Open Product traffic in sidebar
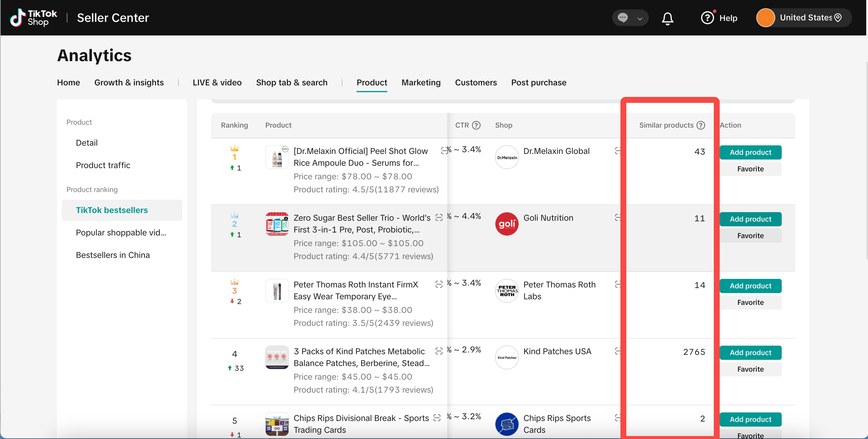Screen dimensions: 868x439 (103, 165)
